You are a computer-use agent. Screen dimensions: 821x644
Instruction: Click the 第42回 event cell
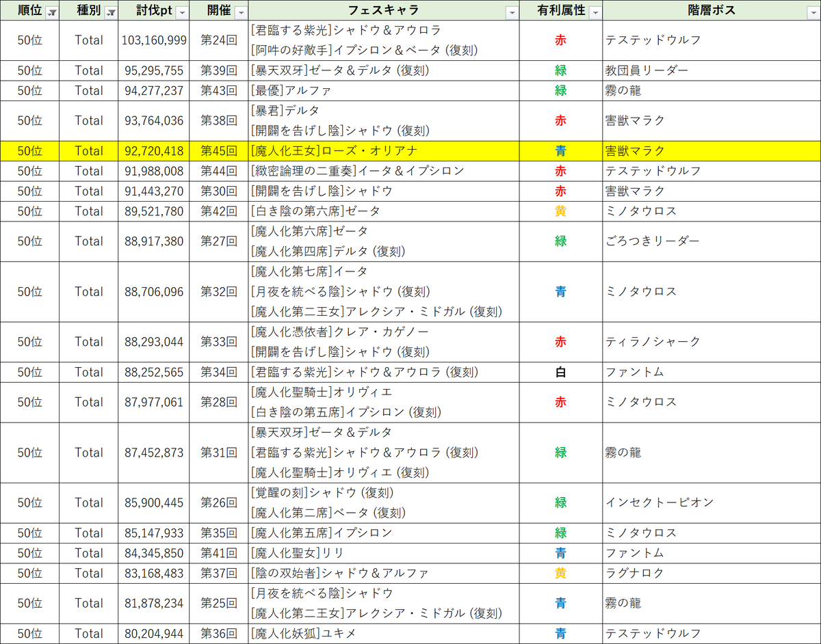[x=219, y=211]
